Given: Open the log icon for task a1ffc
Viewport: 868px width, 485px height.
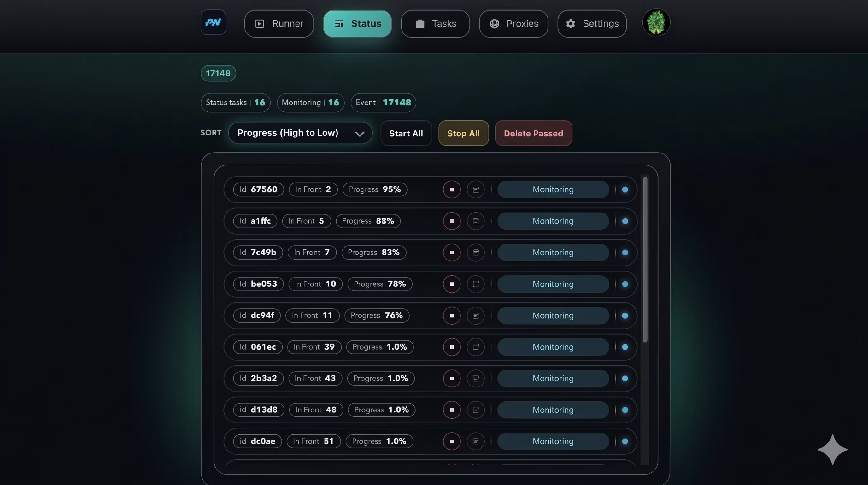Looking at the screenshot, I should [x=476, y=221].
